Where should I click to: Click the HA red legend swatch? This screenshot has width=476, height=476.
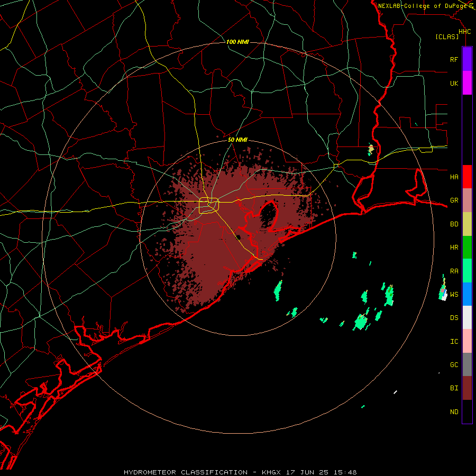(467, 177)
